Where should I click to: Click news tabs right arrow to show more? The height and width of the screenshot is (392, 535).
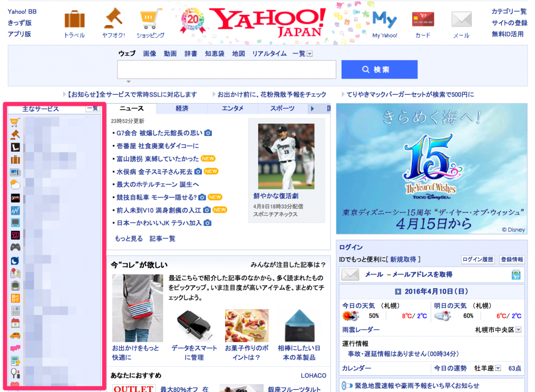click(x=312, y=109)
